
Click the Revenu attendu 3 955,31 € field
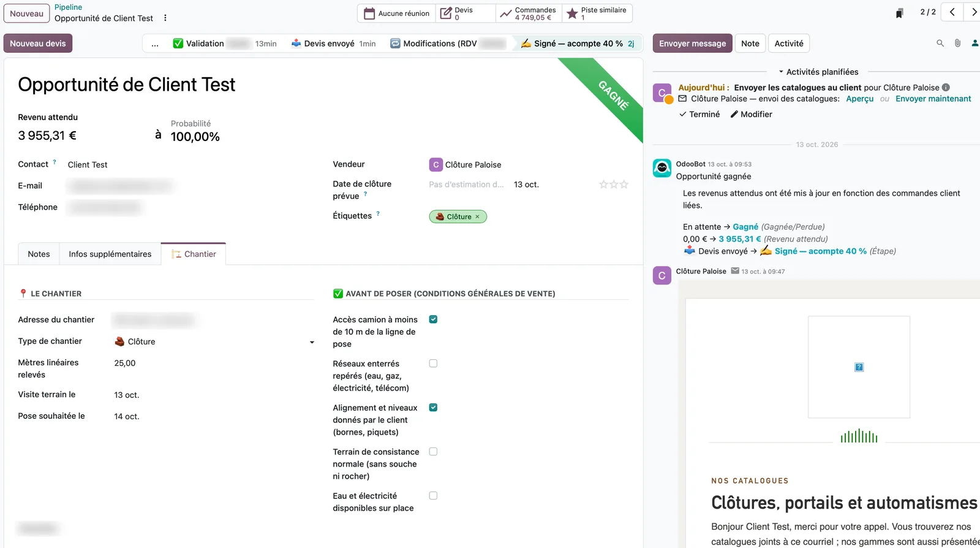click(x=47, y=136)
